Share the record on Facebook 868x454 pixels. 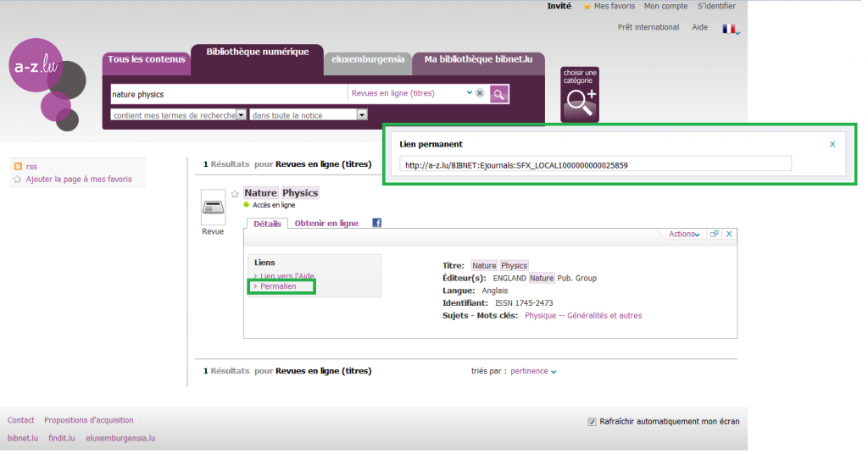[x=377, y=223]
